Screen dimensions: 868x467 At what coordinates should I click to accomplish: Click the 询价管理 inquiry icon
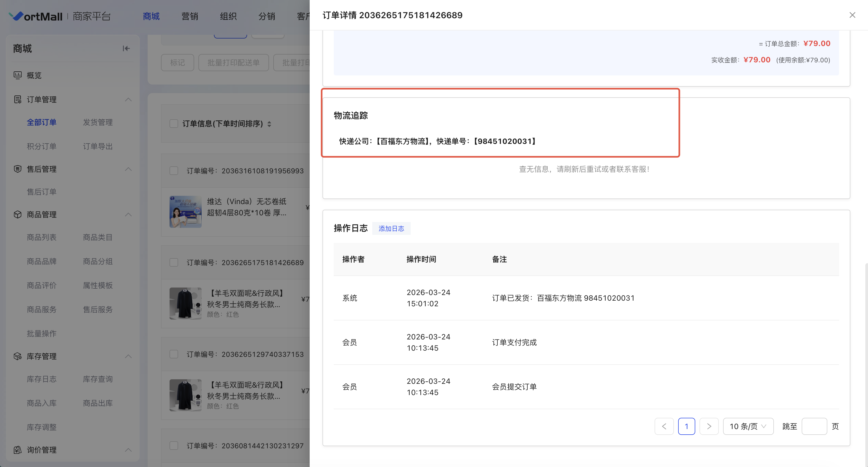tap(18, 450)
